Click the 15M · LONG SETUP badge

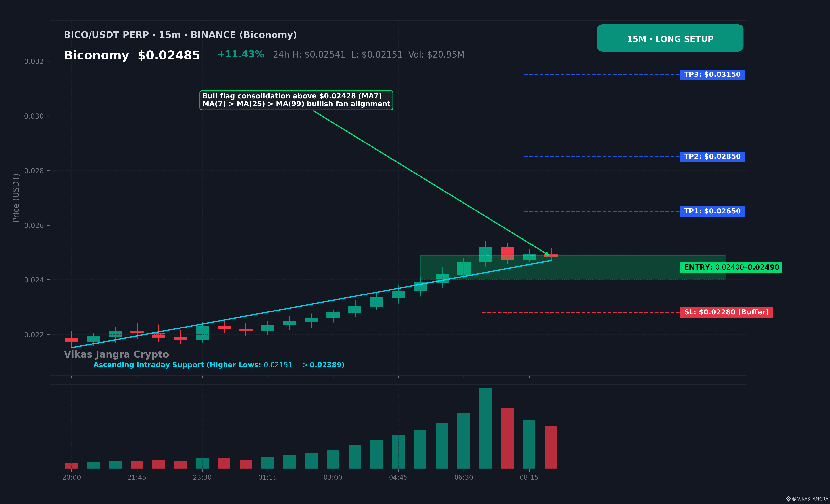[670, 38]
